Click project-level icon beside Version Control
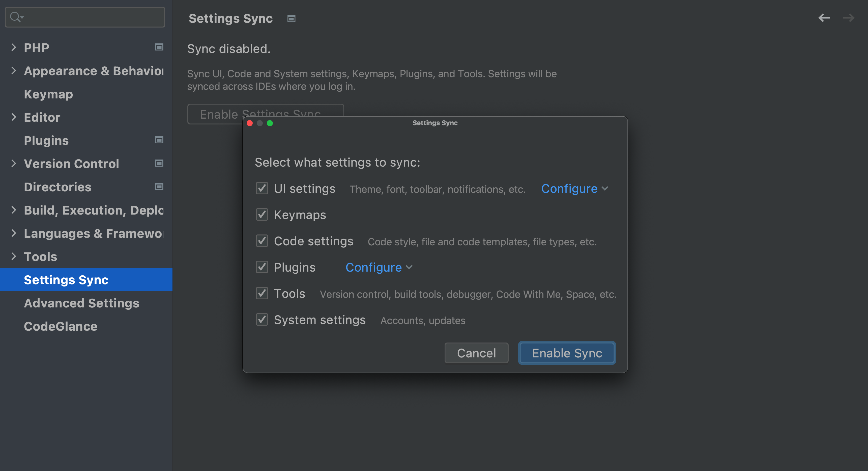Image resolution: width=868 pixels, height=471 pixels. [159, 163]
